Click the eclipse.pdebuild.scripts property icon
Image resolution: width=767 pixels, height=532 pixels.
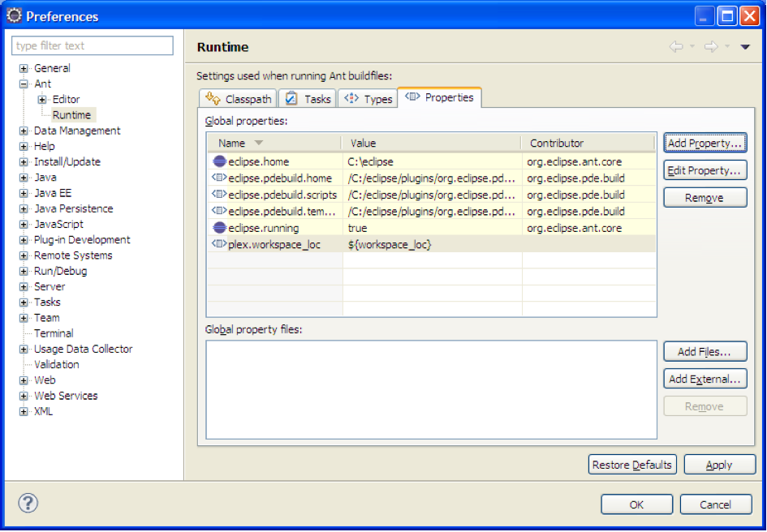pos(220,195)
